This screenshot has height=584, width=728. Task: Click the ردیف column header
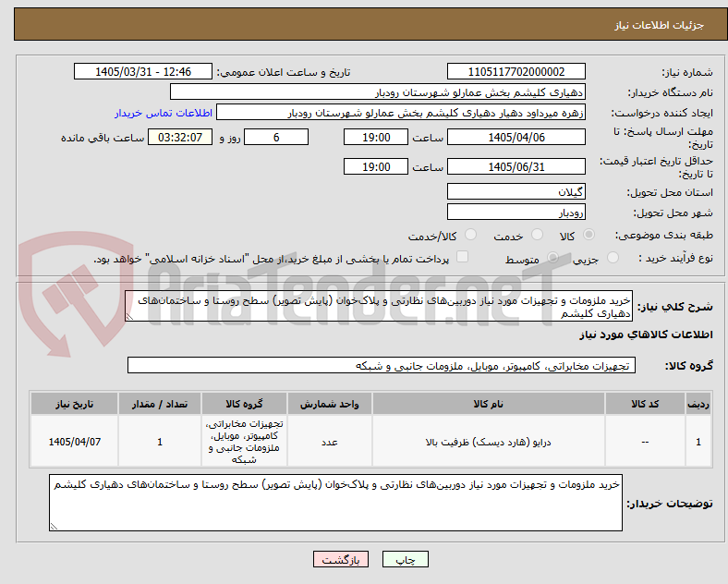(x=698, y=404)
